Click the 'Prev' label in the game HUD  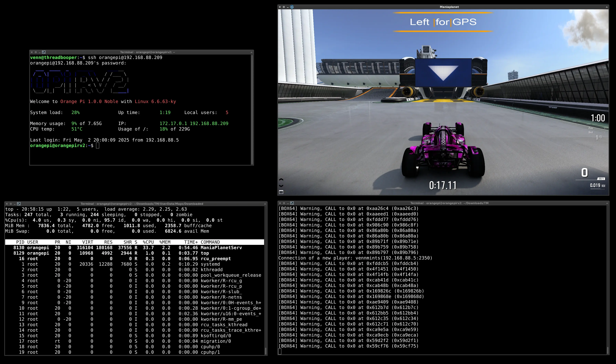(591, 128)
